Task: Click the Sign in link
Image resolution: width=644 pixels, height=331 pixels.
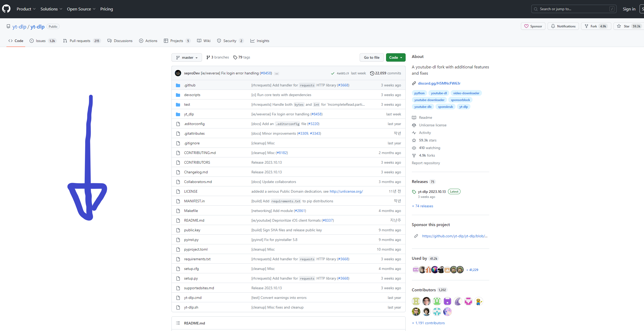Action: pos(629,9)
